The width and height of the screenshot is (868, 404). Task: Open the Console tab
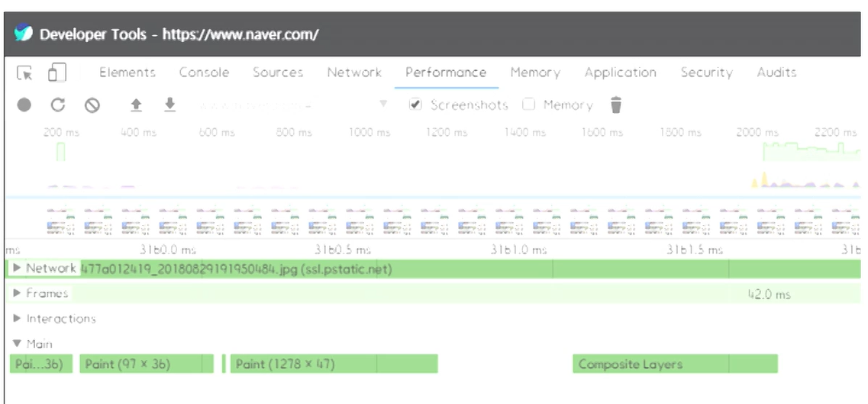205,73
